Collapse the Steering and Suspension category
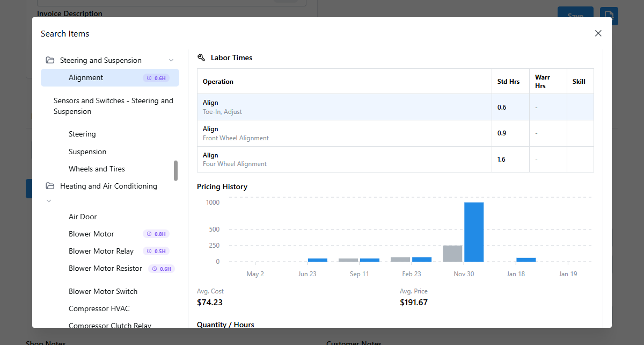This screenshot has width=644, height=345. (x=171, y=60)
